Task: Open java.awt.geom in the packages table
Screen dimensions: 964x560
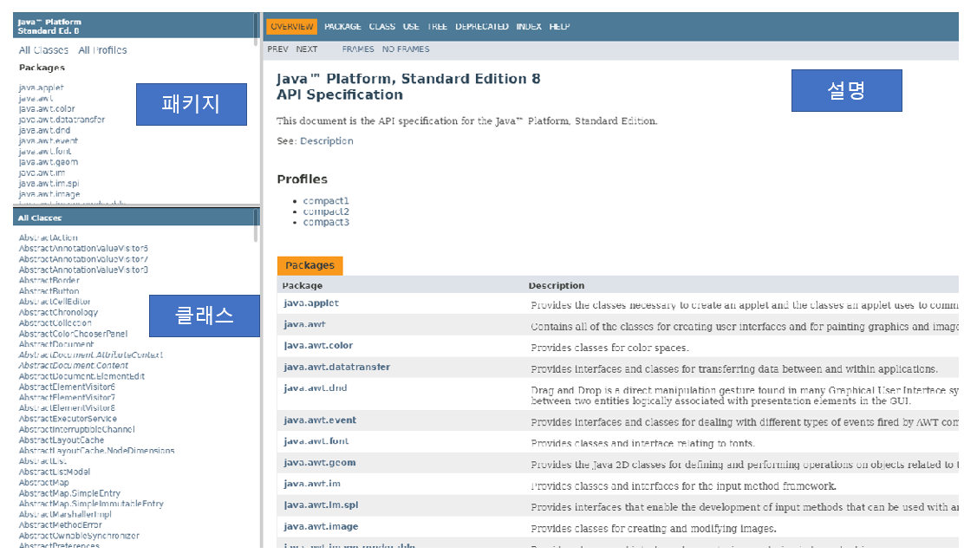Action: (320, 463)
